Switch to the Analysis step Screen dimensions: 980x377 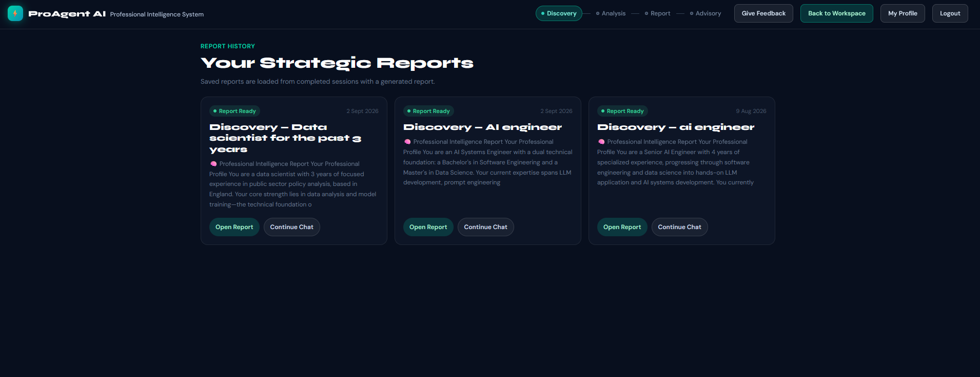coord(611,13)
